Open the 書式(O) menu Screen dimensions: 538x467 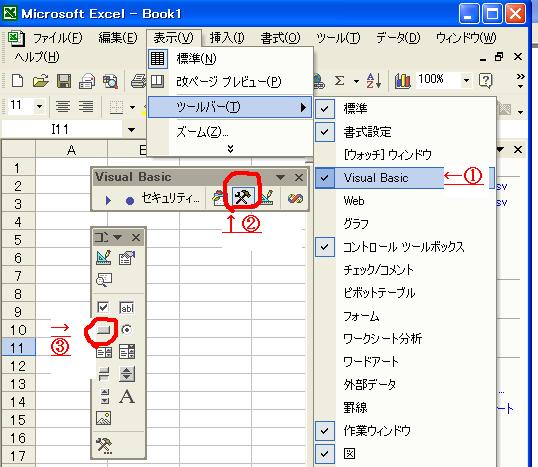pos(280,38)
